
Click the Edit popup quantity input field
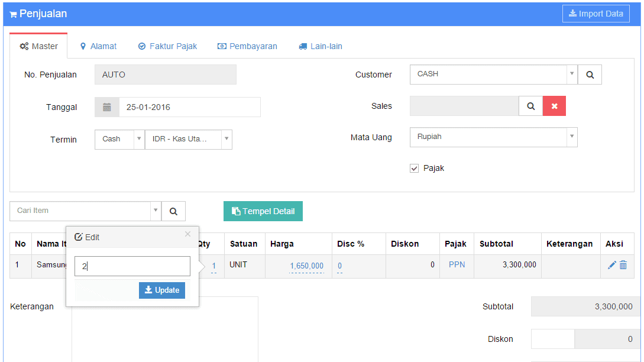click(x=132, y=266)
